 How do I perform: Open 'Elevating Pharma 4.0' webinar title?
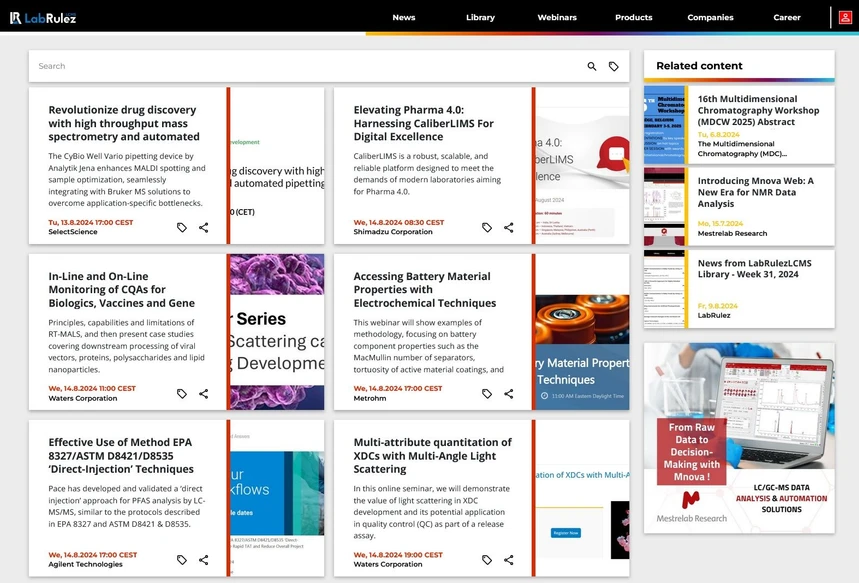point(423,123)
